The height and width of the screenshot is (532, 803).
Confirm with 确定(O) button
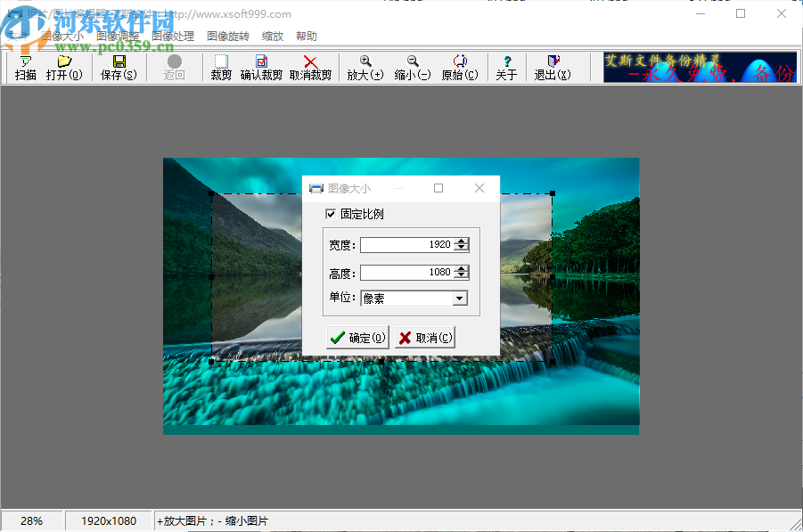pyautogui.click(x=357, y=338)
